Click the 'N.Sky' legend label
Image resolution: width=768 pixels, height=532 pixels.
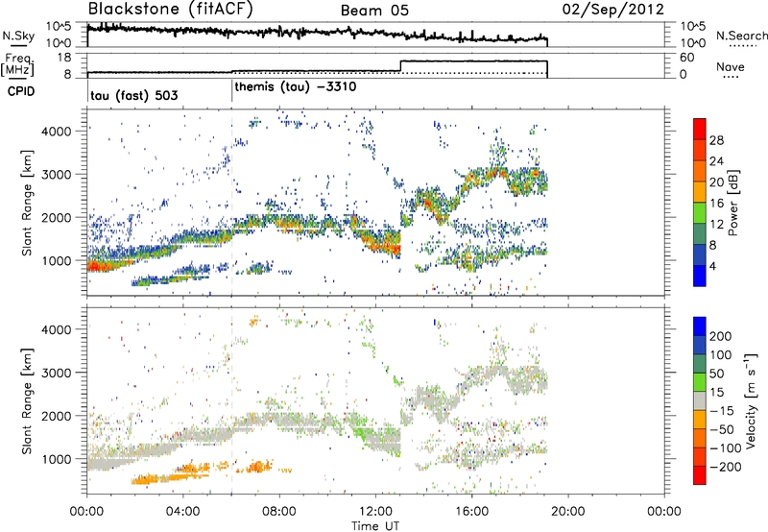click(18, 36)
